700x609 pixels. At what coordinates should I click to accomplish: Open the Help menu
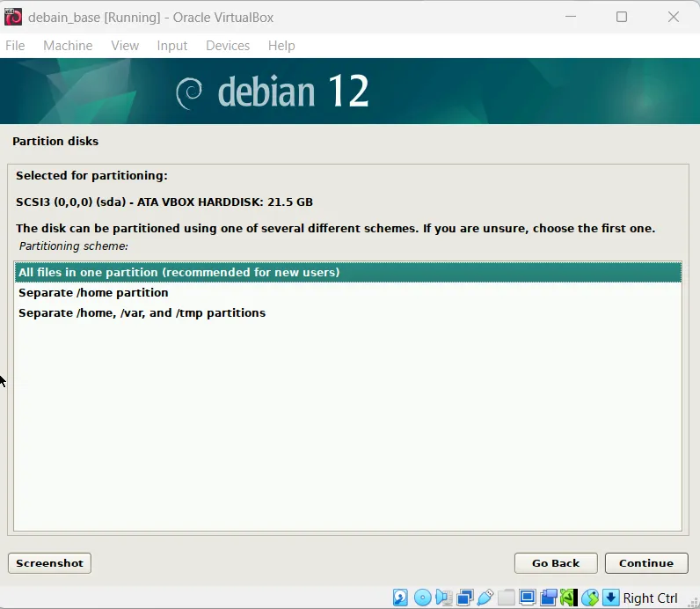pyautogui.click(x=281, y=46)
